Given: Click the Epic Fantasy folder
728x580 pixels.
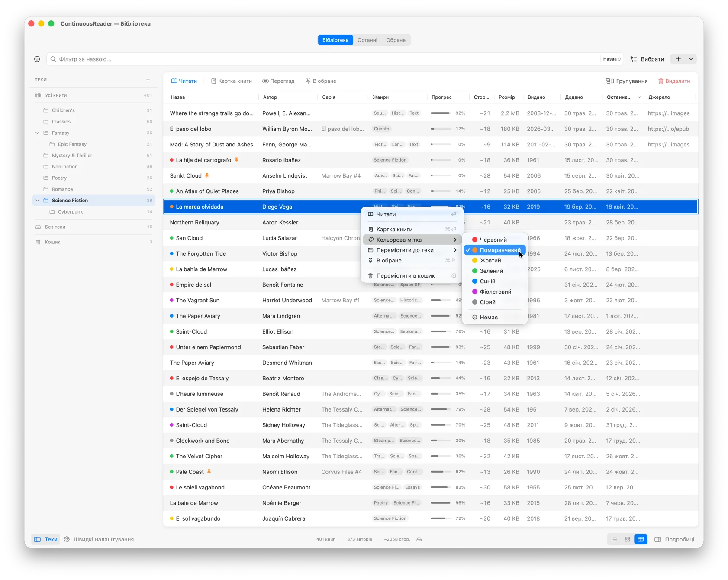Looking at the screenshot, I should 94,144.
